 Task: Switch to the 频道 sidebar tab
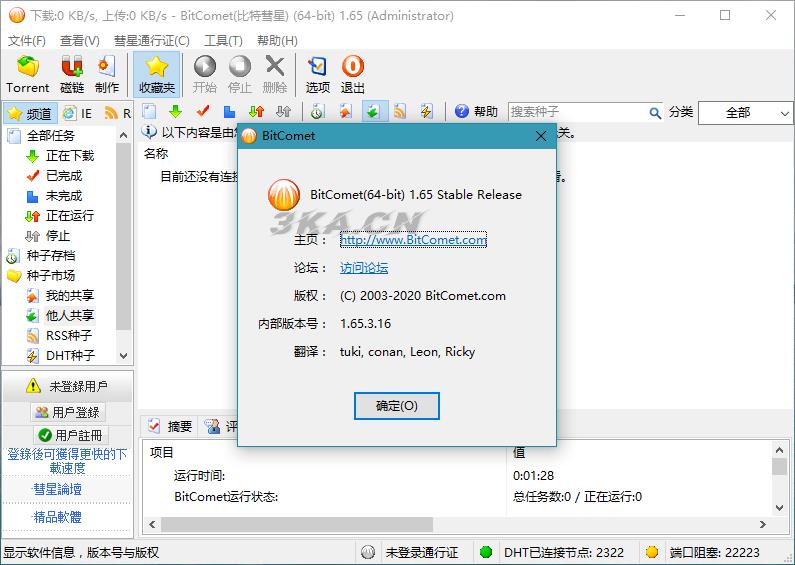coord(30,113)
